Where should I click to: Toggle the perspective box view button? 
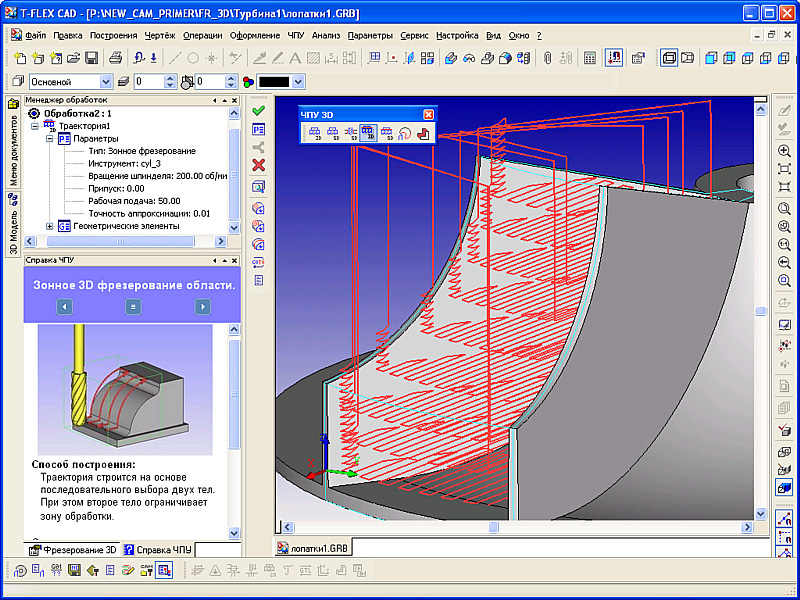[687, 58]
